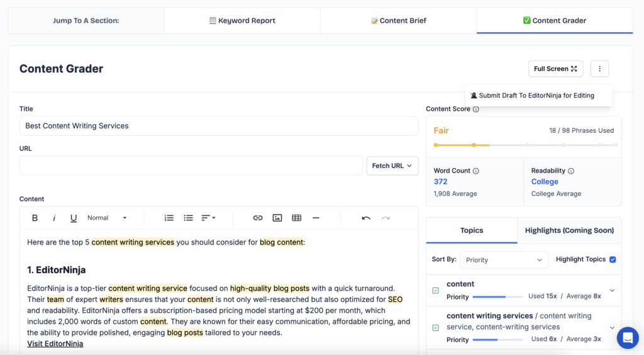
Task: Redo the last undone edit
Action: pyautogui.click(x=386, y=218)
